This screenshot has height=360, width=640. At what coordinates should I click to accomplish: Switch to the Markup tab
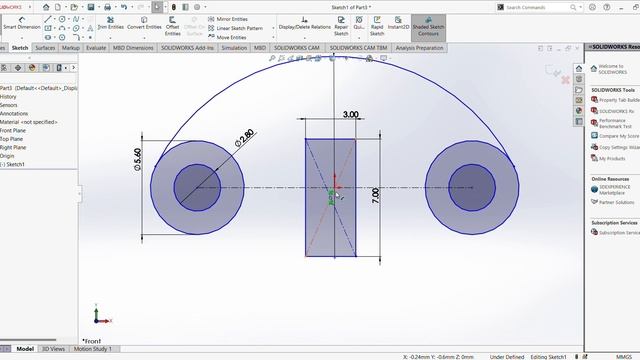click(x=71, y=48)
